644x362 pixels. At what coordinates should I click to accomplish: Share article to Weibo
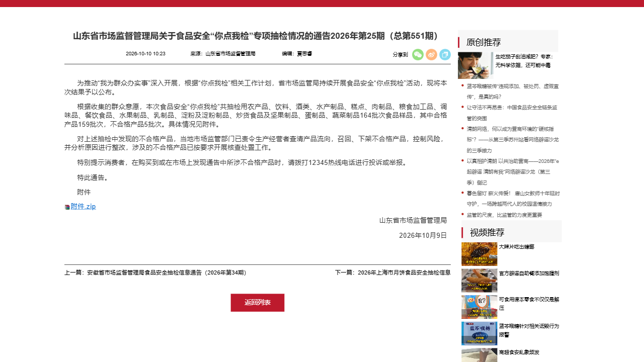tap(431, 54)
